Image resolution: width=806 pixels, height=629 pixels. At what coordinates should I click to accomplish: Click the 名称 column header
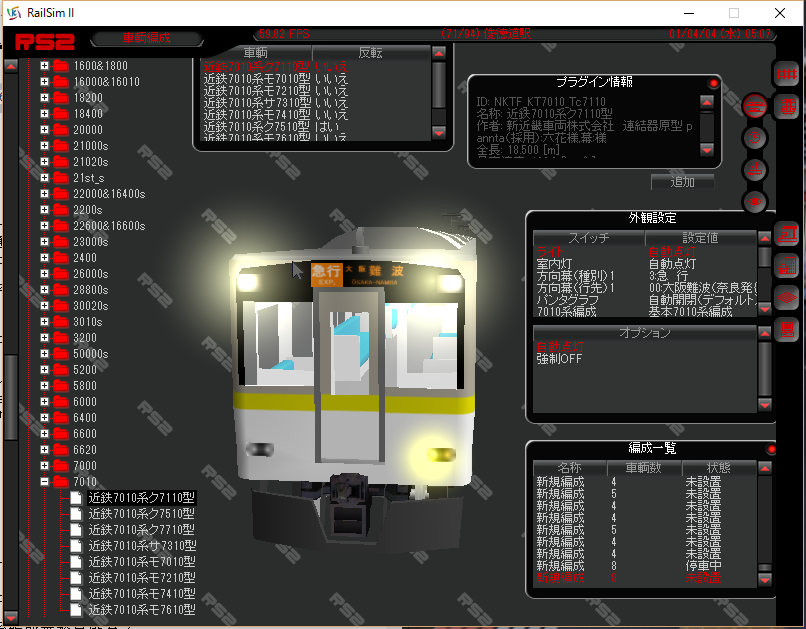(570, 468)
